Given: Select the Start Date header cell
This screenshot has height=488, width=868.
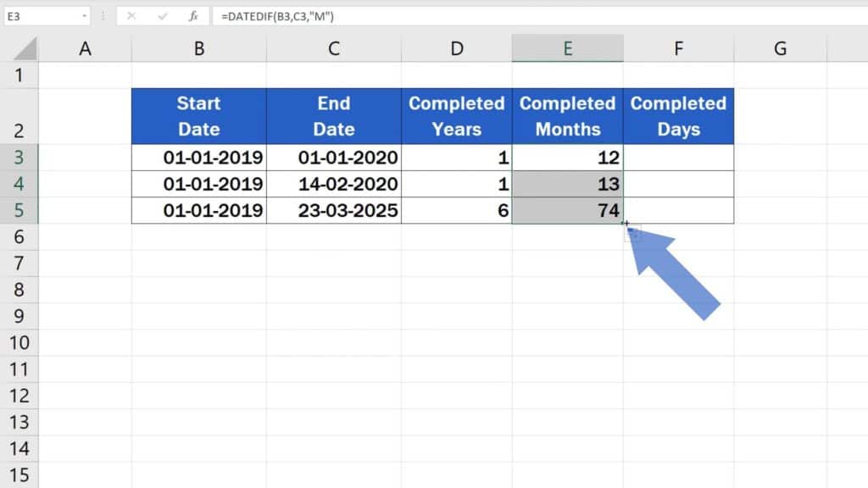Looking at the screenshot, I should click(199, 116).
